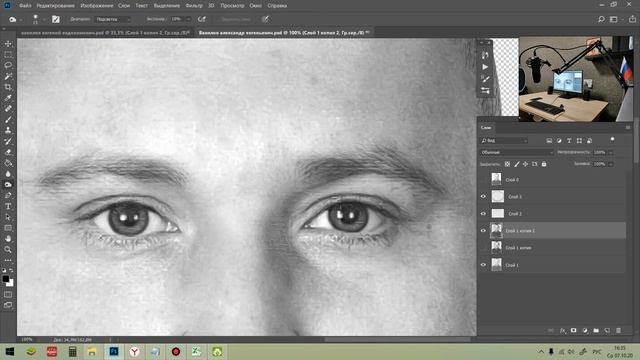This screenshot has height=360, width=640.
Task: Select the Clone Stamp tool
Action: [x=8, y=130]
